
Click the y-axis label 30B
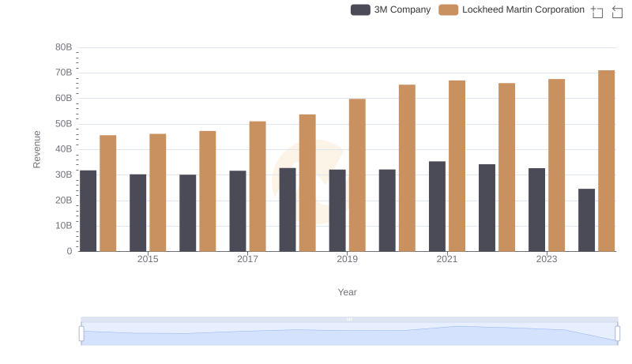(64, 174)
